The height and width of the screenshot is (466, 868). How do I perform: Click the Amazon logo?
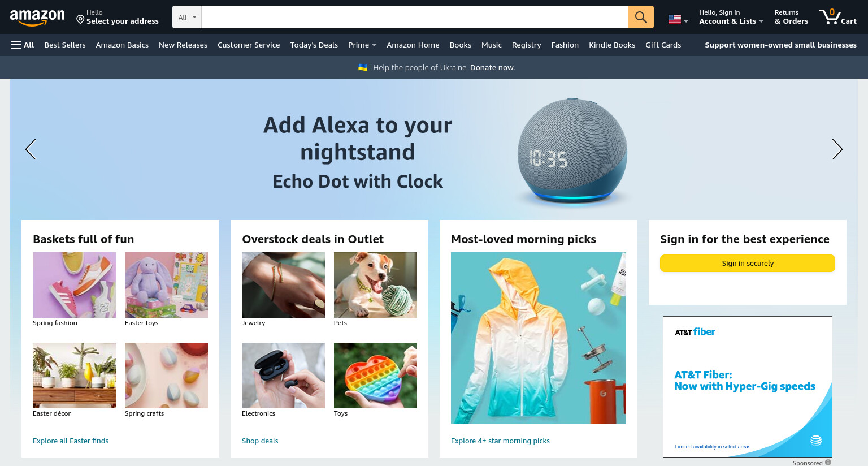pos(37,18)
